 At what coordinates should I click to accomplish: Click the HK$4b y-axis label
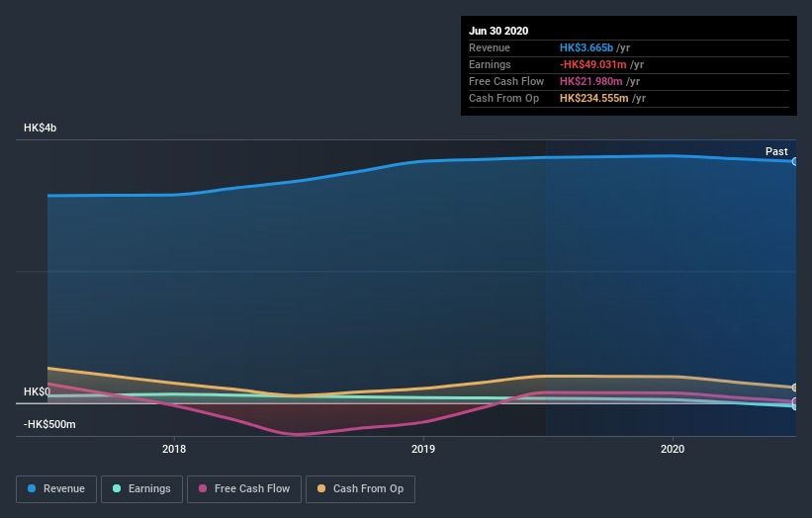[40, 128]
